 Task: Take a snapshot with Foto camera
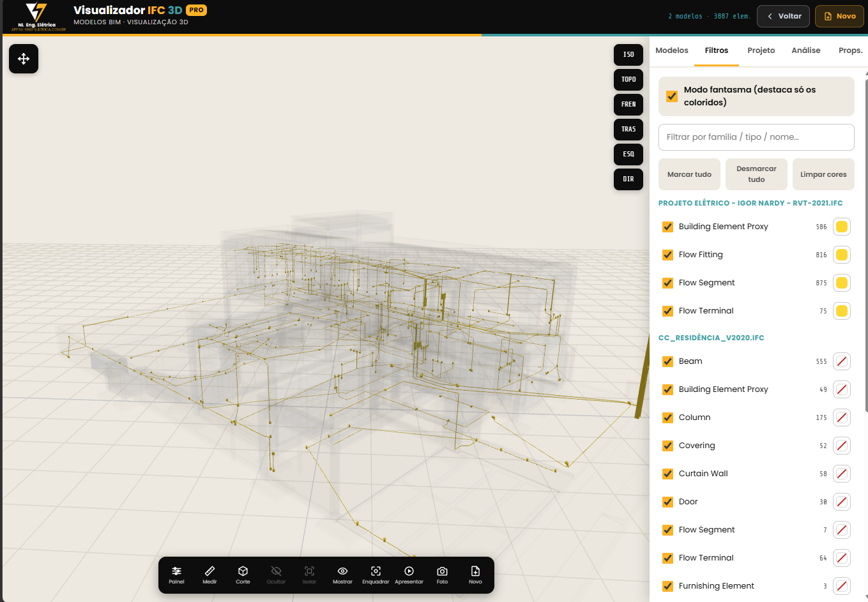tap(442, 575)
